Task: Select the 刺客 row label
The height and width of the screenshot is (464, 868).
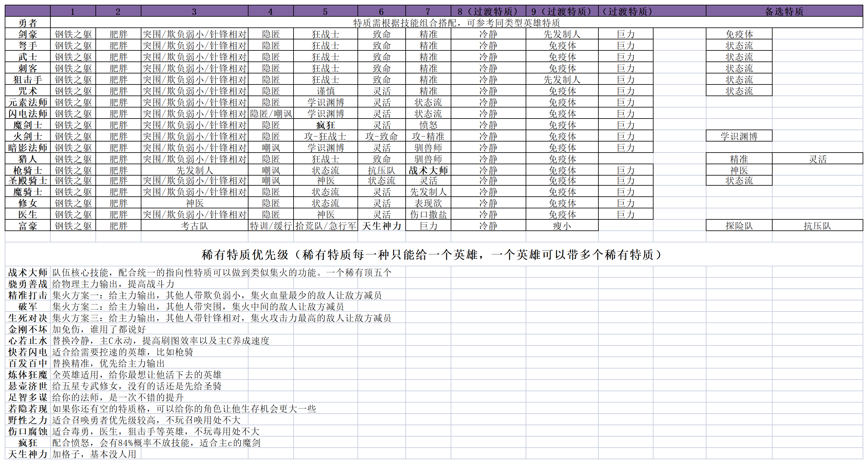Action: pyautogui.click(x=28, y=68)
